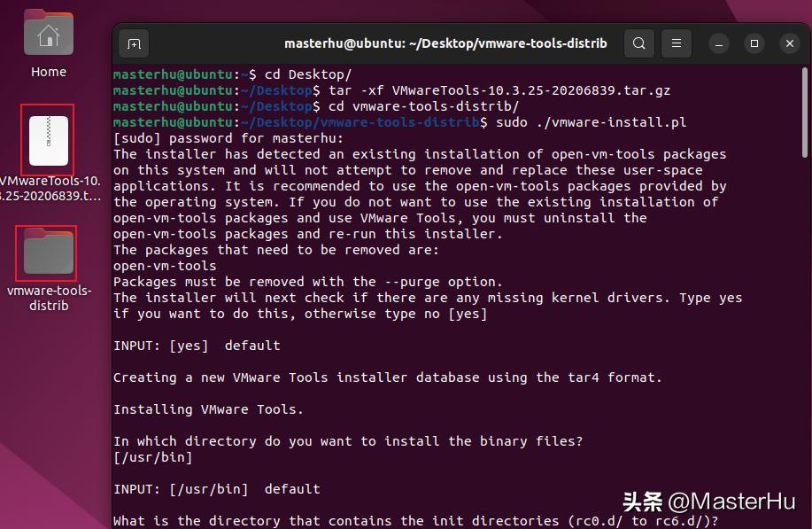Click the hamburger lines icon near window controls
Viewport: 812px width, 529px height.
[x=676, y=43]
